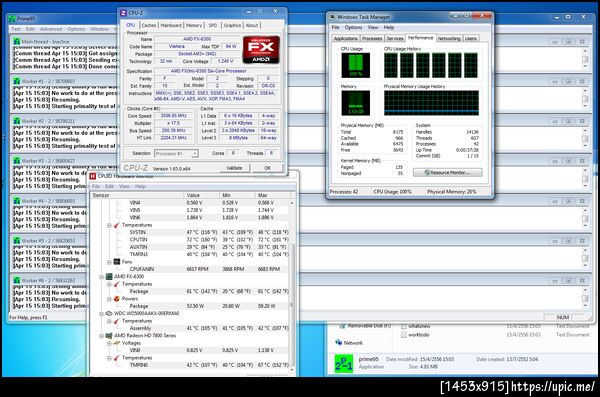Switch to the Caches tab in CPU-Z
The height and width of the screenshot is (397, 600).
[x=148, y=25]
